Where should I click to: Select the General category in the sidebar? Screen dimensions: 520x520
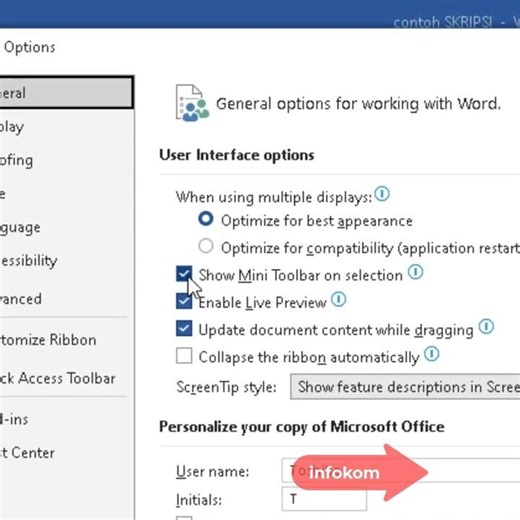point(66,93)
